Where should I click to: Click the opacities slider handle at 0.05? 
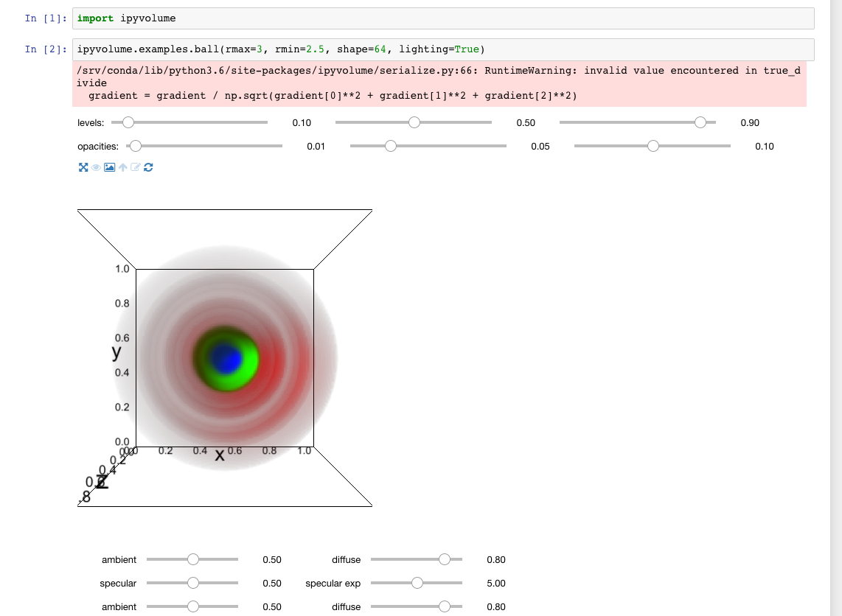pyautogui.click(x=390, y=146)
